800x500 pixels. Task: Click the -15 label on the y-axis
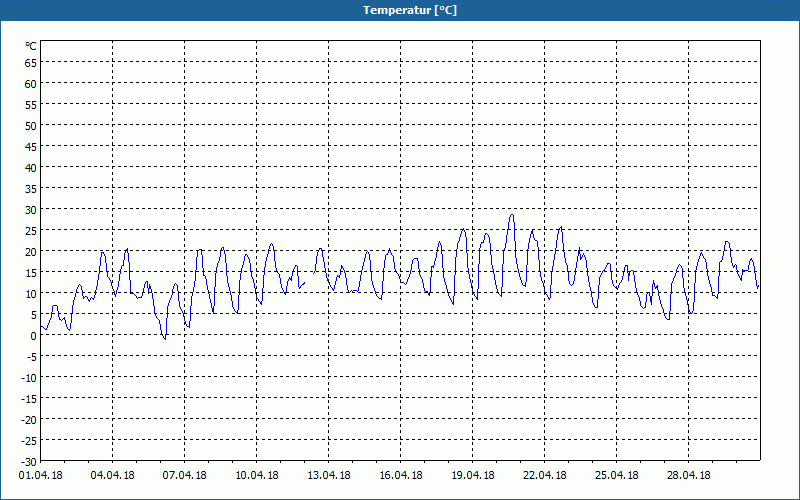click(29, 398)
